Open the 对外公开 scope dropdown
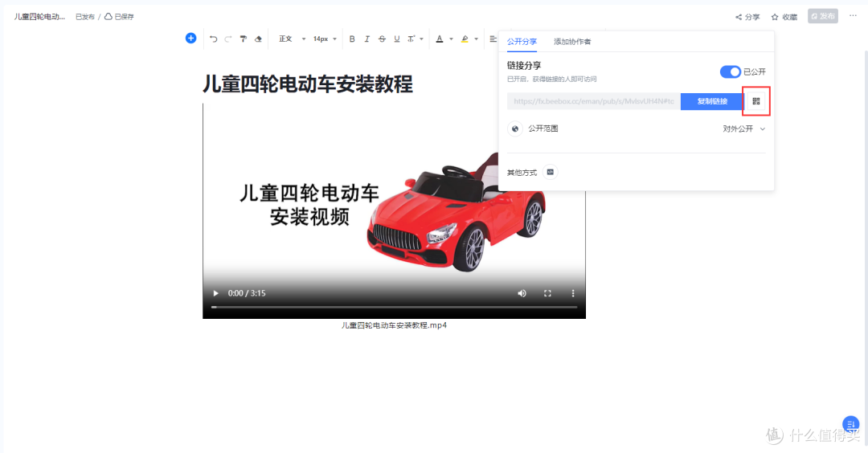868x453 pixels. [x=744, y=129]
